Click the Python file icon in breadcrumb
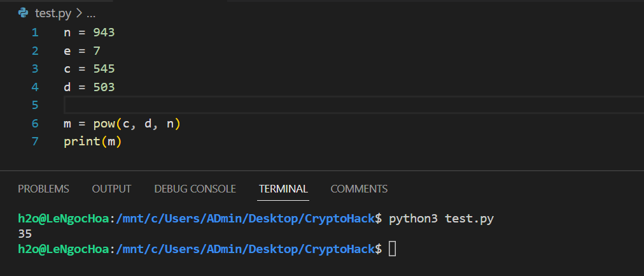The image size is (644, 276). 24,13
